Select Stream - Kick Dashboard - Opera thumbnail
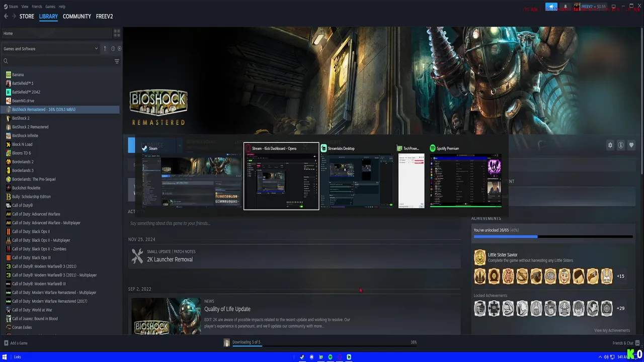The image size is (644, 362). [x=281, y=176]
